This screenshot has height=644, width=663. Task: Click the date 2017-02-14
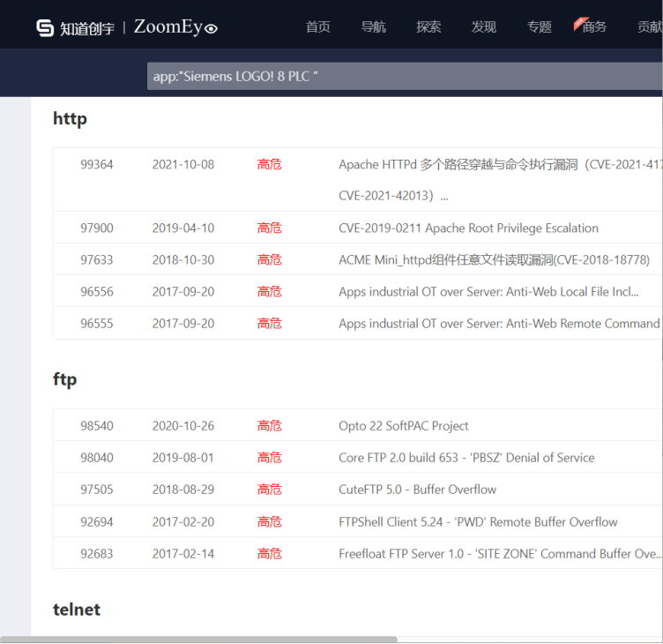point(183,554)
